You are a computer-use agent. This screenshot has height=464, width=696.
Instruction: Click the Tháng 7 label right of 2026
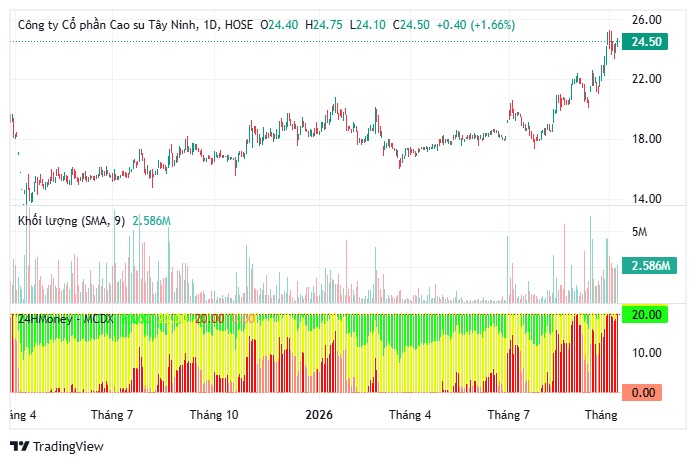click(509, 415)
